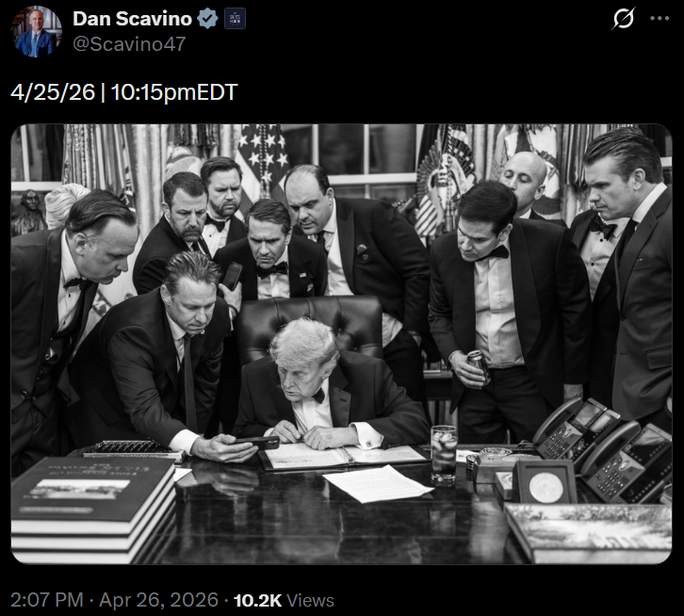Click the stack of books in photo

coord(93,509)
